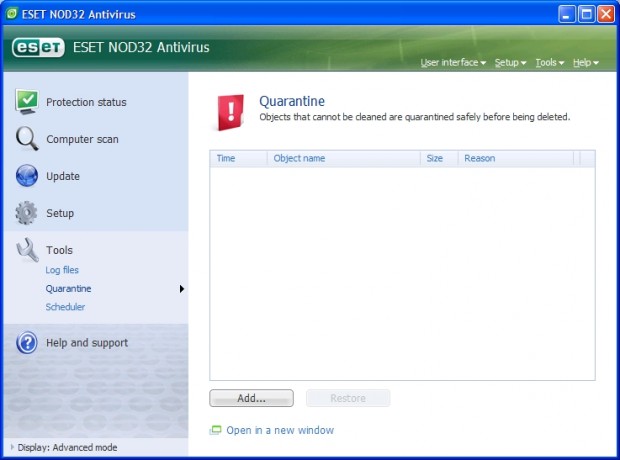The image size is (620, 460).
Task: Maximize the ESET NOD32 window
Action: coord(586,14)
